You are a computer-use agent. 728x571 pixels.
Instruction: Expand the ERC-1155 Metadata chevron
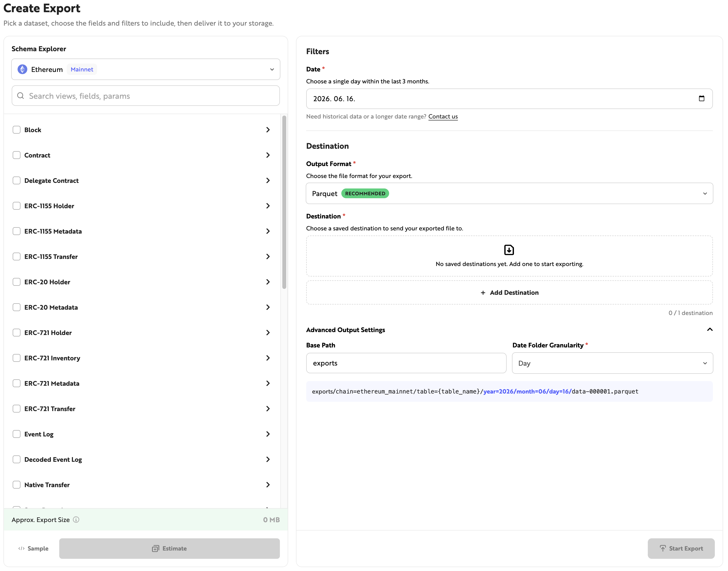point(268,231)
